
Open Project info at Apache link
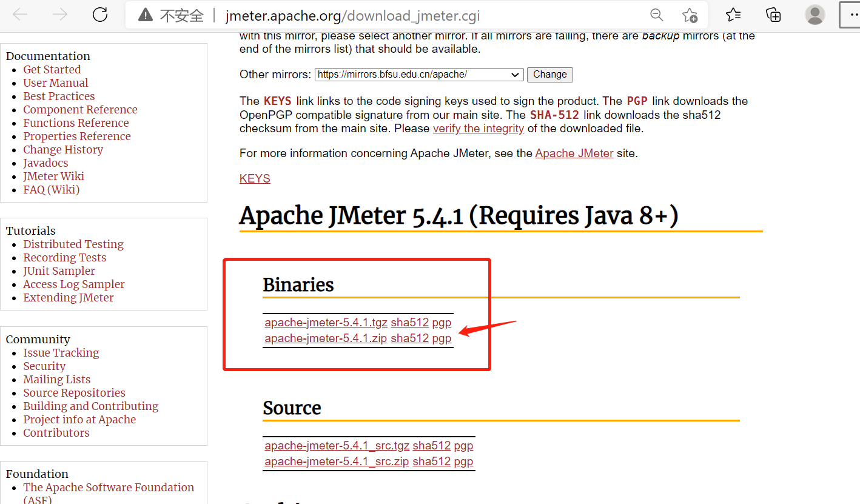79,420
